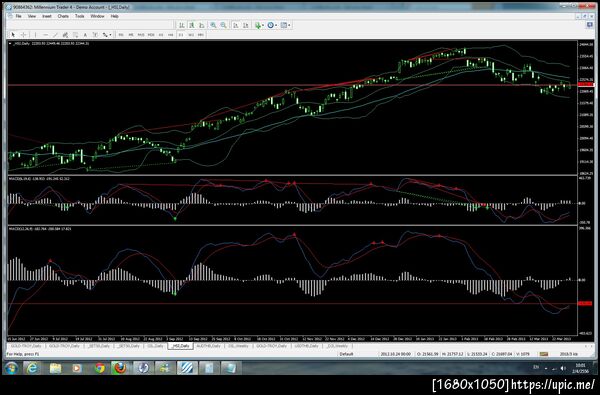Switch timeframe to H1
Image resolution: width=600 pixels, height=395 pixels.
(161, 35)
